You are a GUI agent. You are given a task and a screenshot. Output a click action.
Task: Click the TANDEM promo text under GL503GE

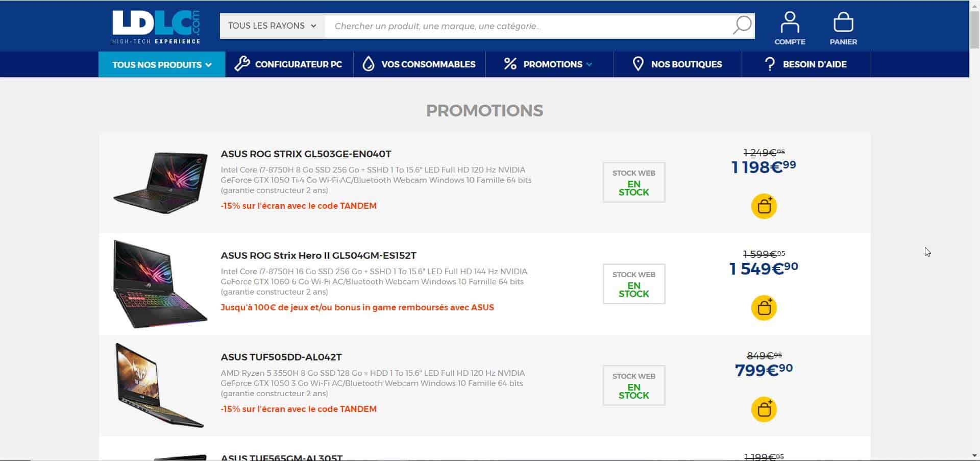[299, 206]
